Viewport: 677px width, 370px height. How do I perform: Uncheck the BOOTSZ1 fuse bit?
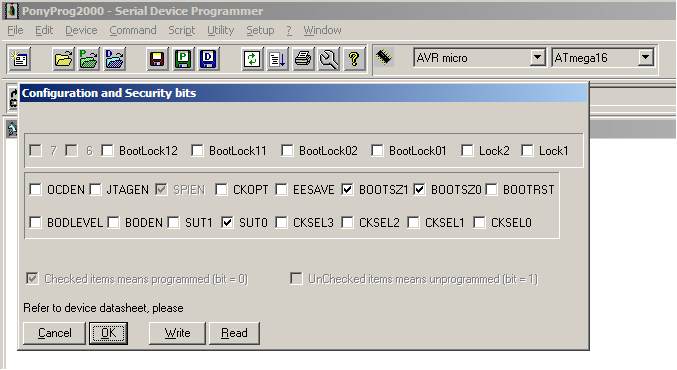tap(347, 189)
